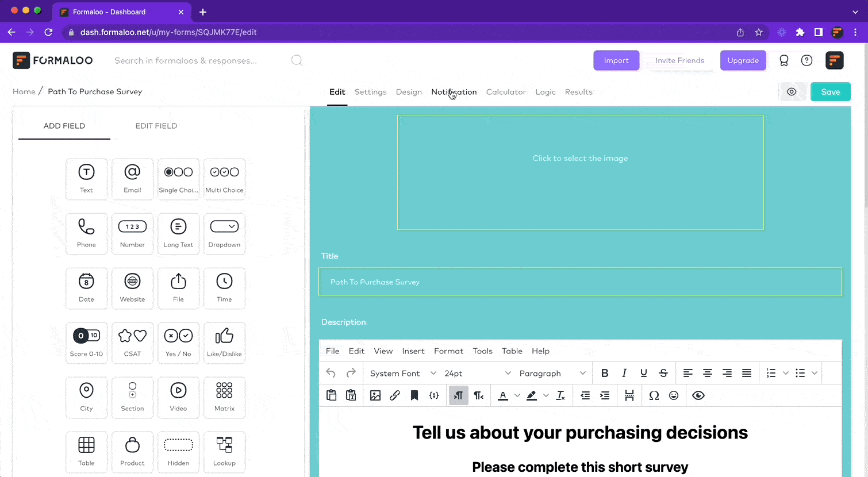Insert an image in the description editor
Viewport: 868px width, 477px height.
pos(375,395)
